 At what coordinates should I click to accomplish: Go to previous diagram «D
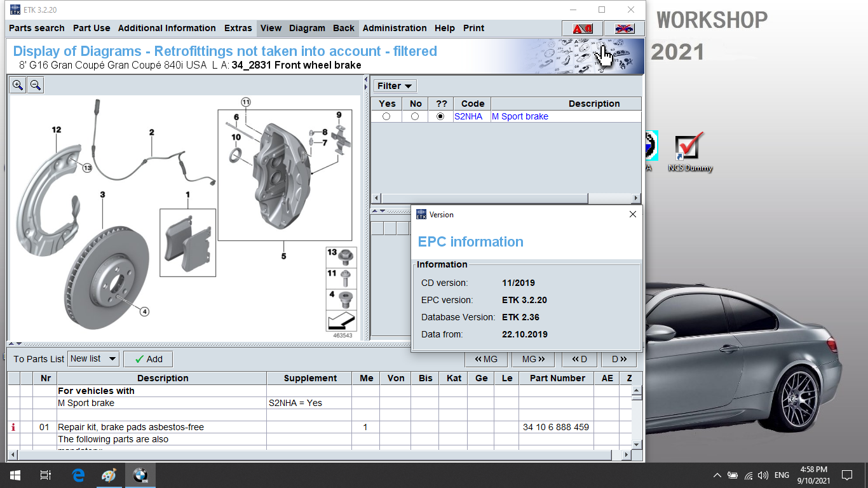580,359
